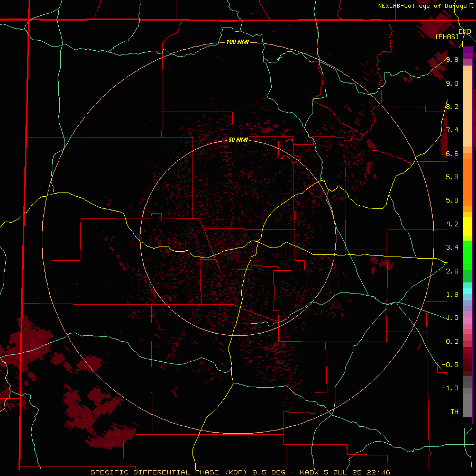Click the TH legend label
The image size is (476, 476).
[454, 412]
